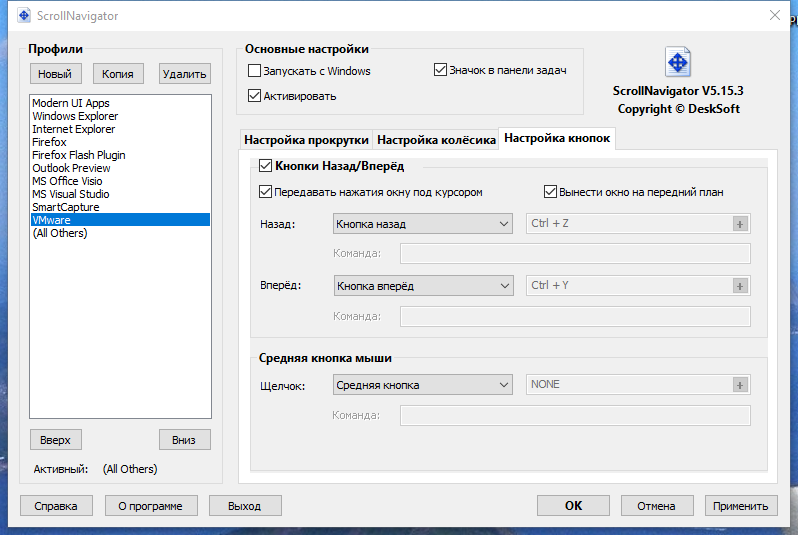Image resolution: width=798 pixels, height=535 pixels.
Task: Click plus button next to NONE field
Action: [x=740, y=385]
